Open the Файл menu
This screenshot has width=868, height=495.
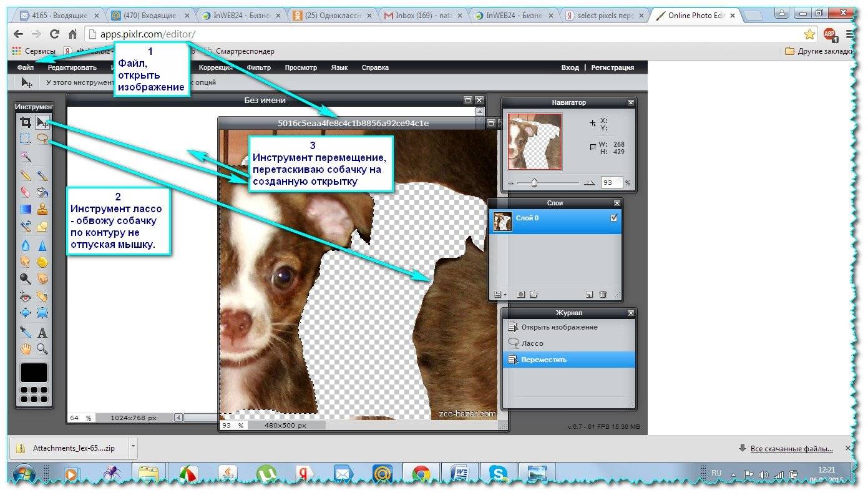click(x=26, y=67)
